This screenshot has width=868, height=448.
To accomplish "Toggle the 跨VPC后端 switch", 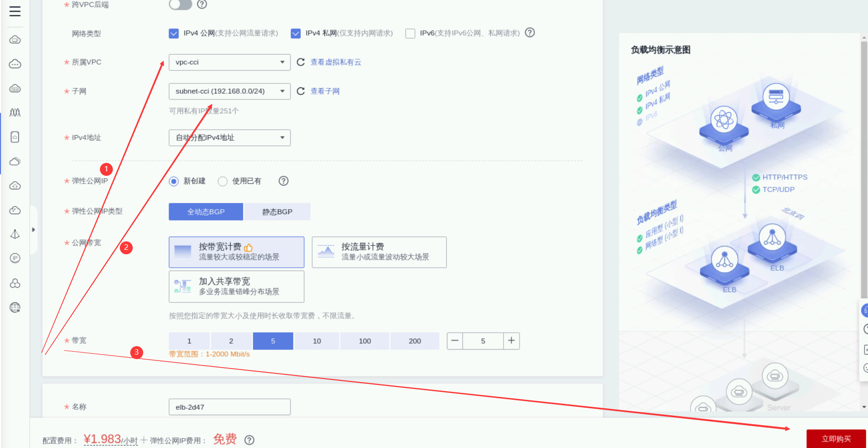I will [x=180, y=4].
